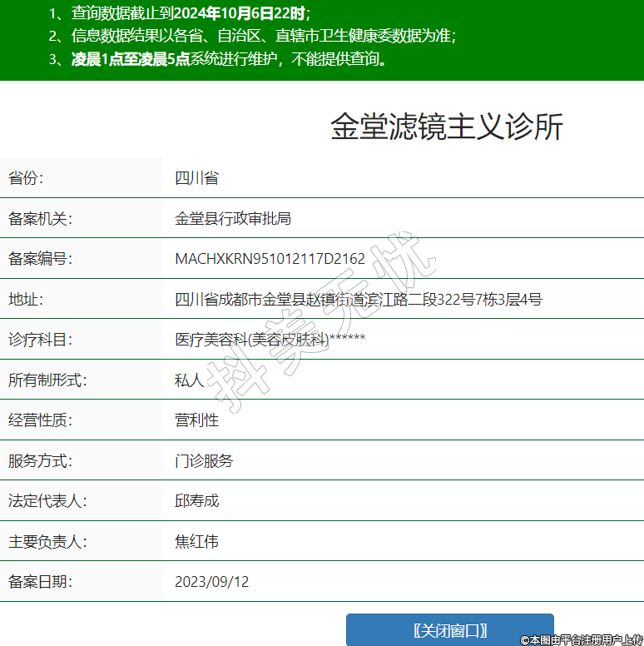Click the filing authority 金堂县行政审批局
Viewport: 644px width, 646px height.
(x=233, y=218)
